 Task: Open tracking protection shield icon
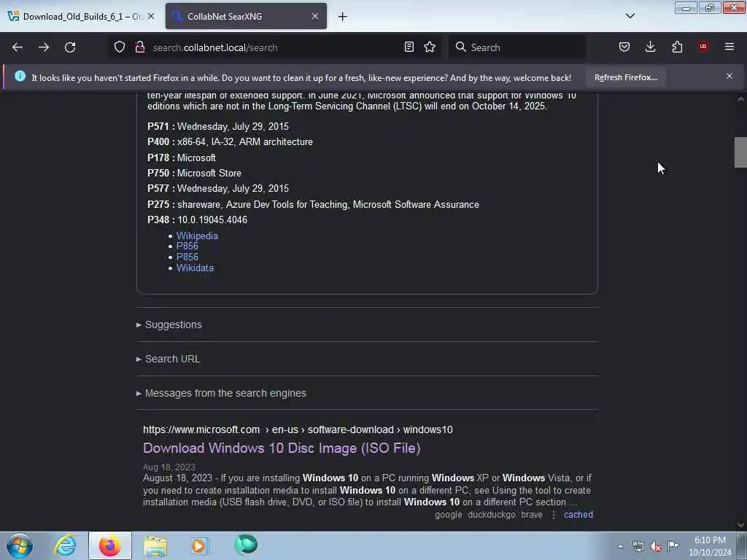[120, 47]
